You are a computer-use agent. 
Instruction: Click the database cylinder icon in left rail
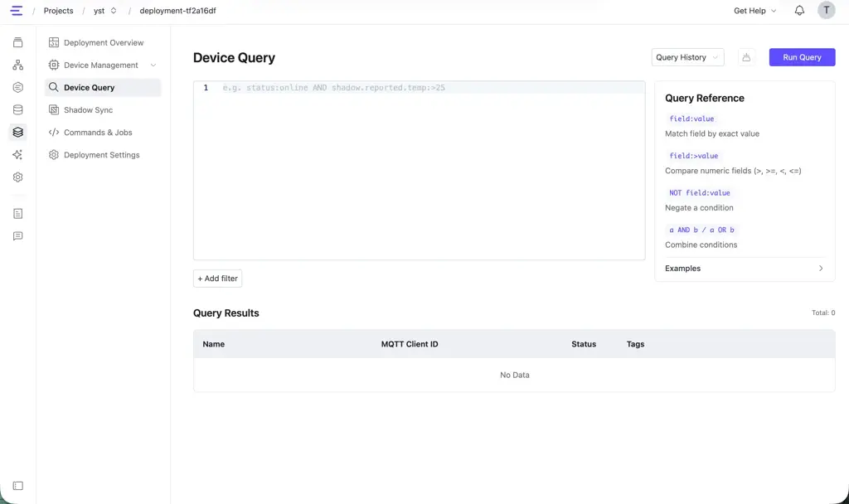click(x=18, y=110)
